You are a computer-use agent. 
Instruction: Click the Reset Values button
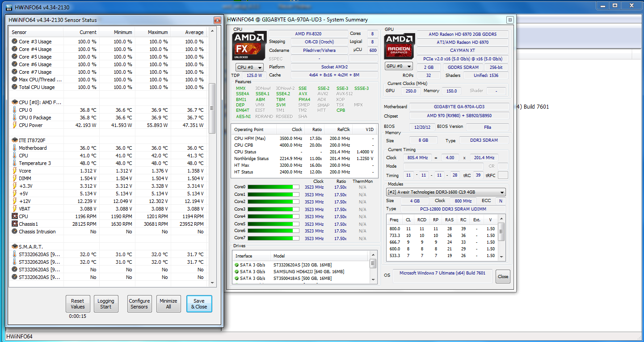77,304
